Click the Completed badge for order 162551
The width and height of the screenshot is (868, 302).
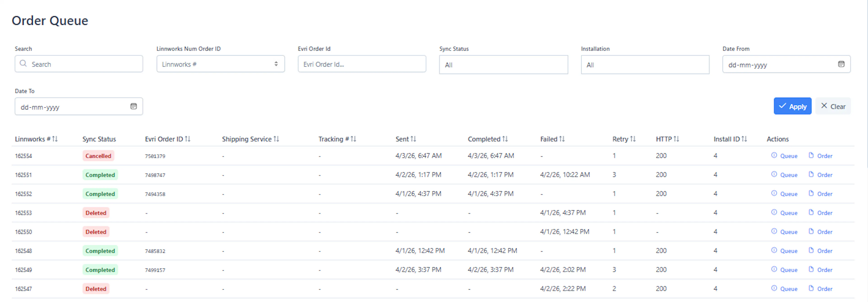point(100,175)
